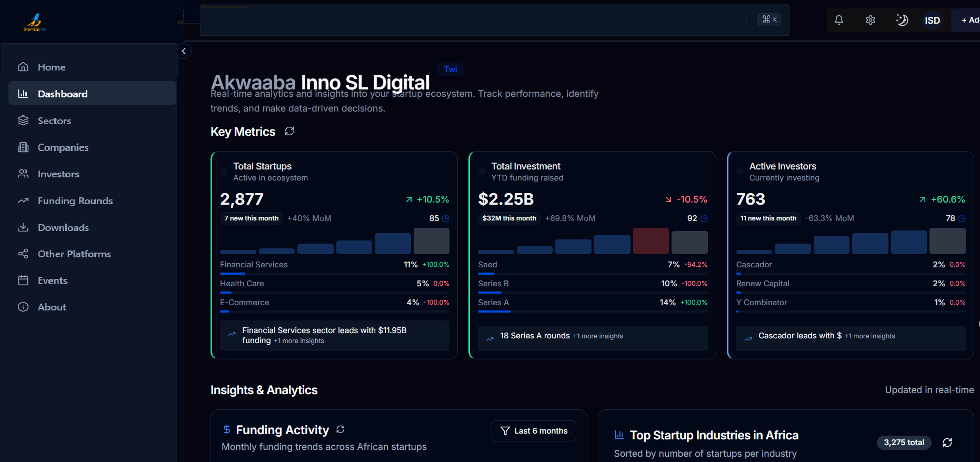Open the Last 6 months filter

coord(534,431)
